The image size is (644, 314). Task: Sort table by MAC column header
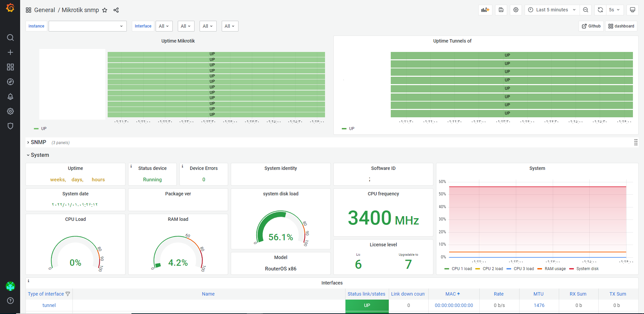(x=450, y=294)
